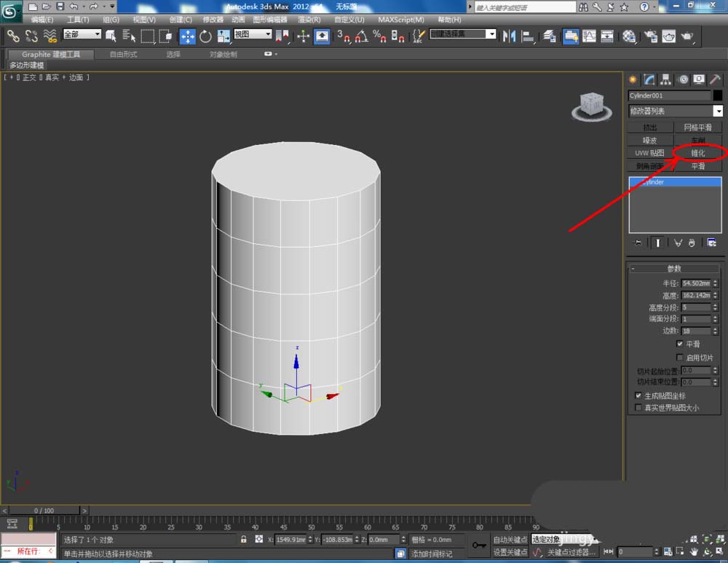Toggle the 生成贴图坐标 checkbox

tap(638, 395)
